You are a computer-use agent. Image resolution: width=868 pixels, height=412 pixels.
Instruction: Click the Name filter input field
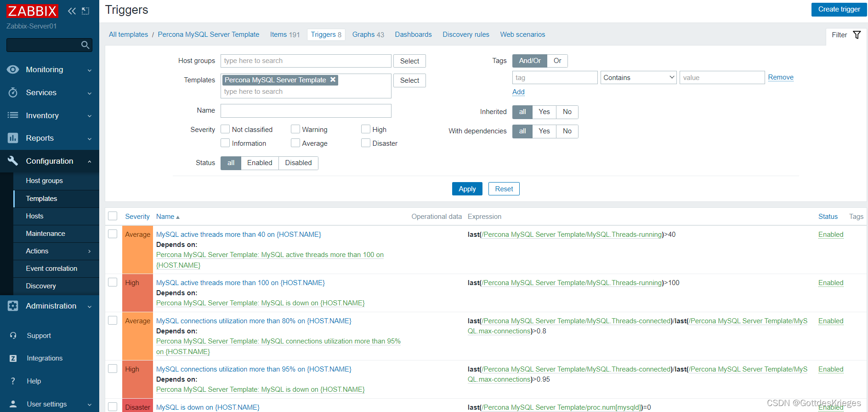pyautogui.click(x=306, y=110)
